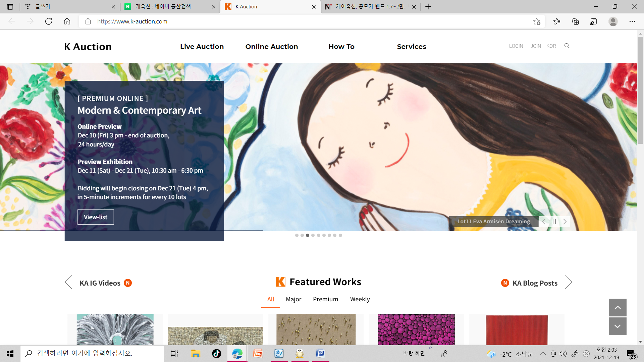Screen dimensions: 644x362
Task: Open Task View on the taskbar
Action: (x=174, y=354)
